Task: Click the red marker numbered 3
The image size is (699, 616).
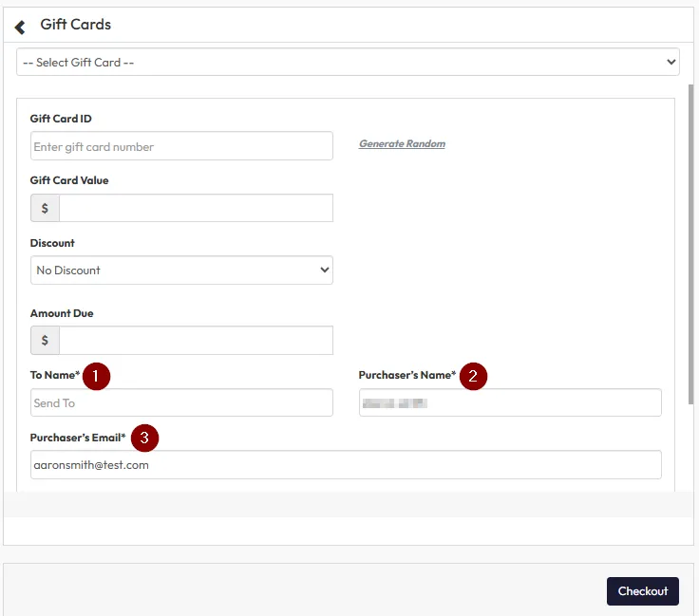Action: [143, 438]
